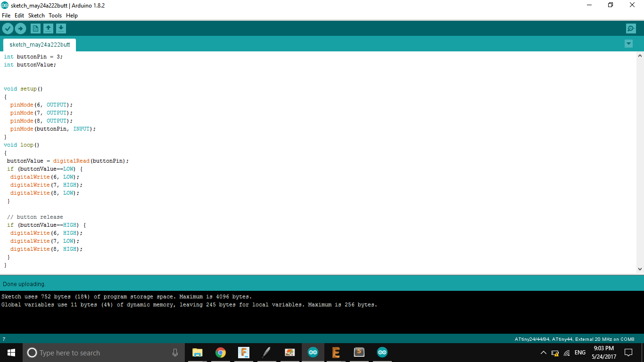Open the Wi-Fi network tray icon
Image resolution: width=644 pixels, height=362 pixels.
pos(567,353)
